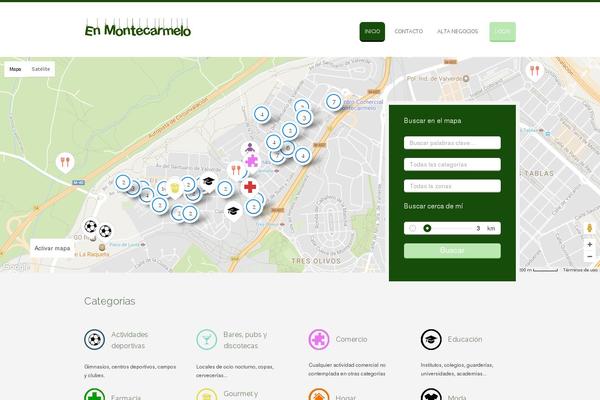This screenshot has height=400, width=600.
Task: Click the Activar mapa button
Action: pos(52,248)
